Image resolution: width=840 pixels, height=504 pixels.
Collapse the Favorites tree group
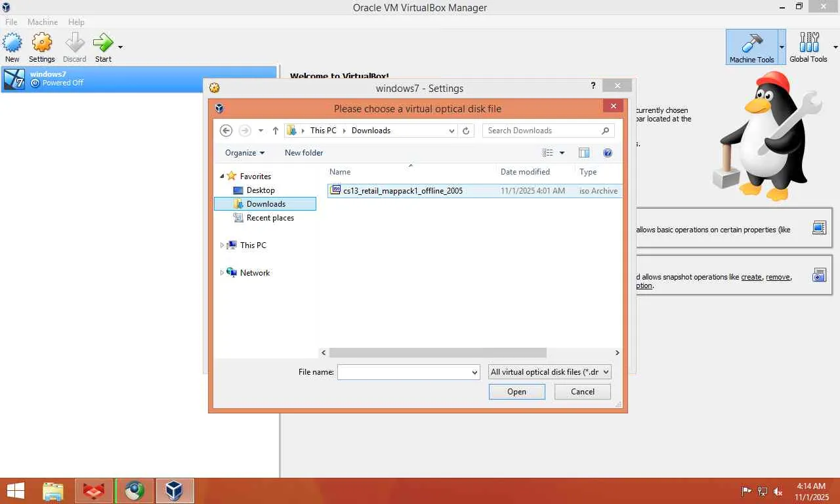(x=222, y=177)
